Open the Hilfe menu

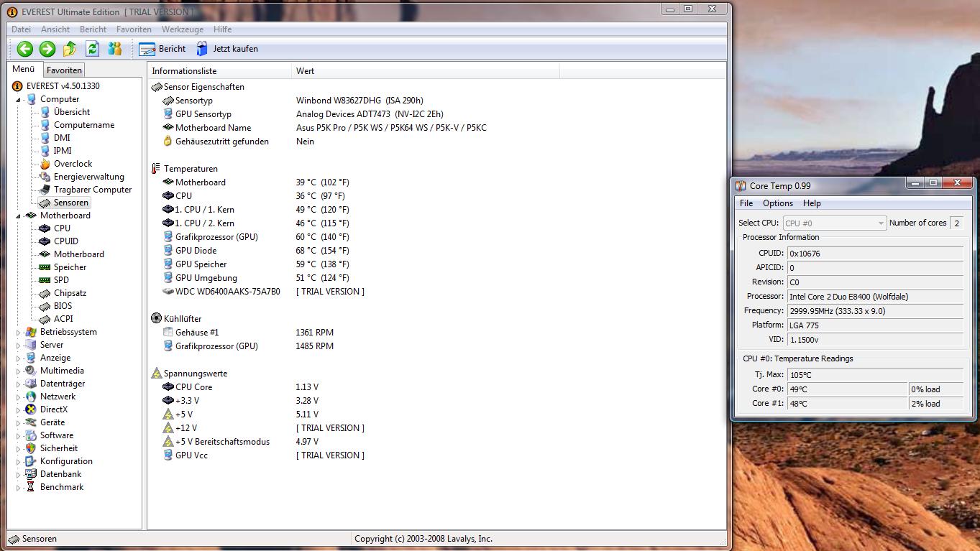(x=222, y=29)
